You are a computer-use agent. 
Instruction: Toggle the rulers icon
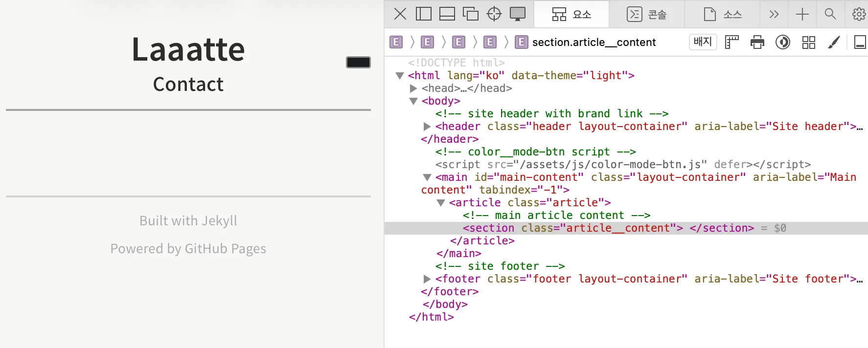pyautogui.click(x=732, y=42)
